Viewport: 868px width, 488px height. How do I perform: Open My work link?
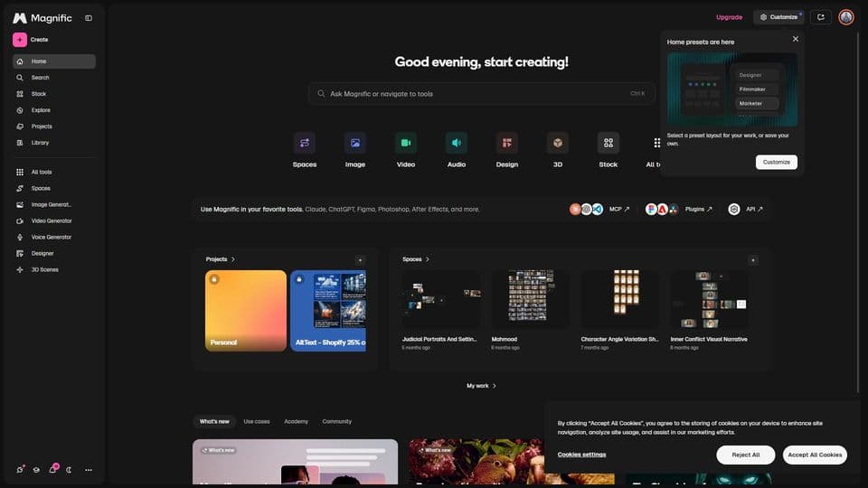pyautogui.click(x=481, y=386)
